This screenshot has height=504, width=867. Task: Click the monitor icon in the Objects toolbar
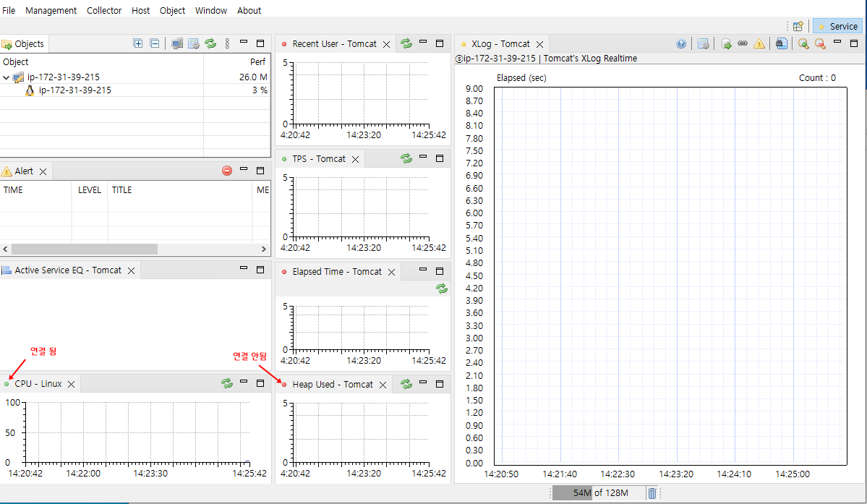tap(177, 43)
